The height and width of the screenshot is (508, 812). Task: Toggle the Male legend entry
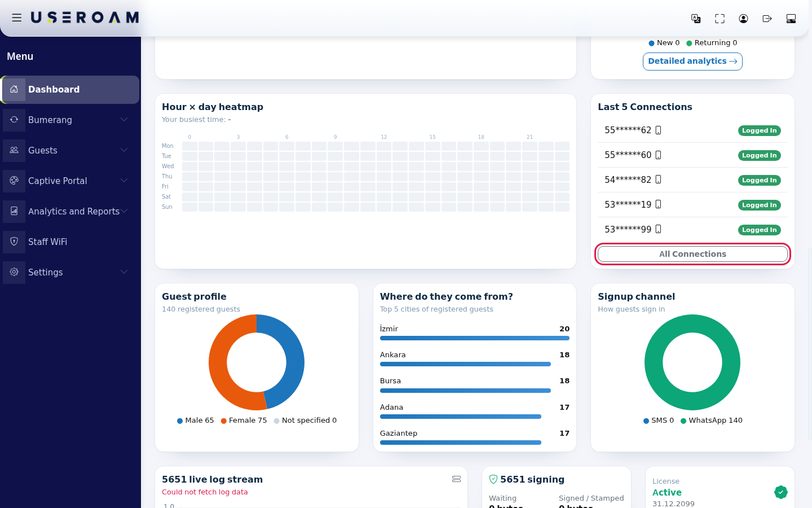pos(196,421)
